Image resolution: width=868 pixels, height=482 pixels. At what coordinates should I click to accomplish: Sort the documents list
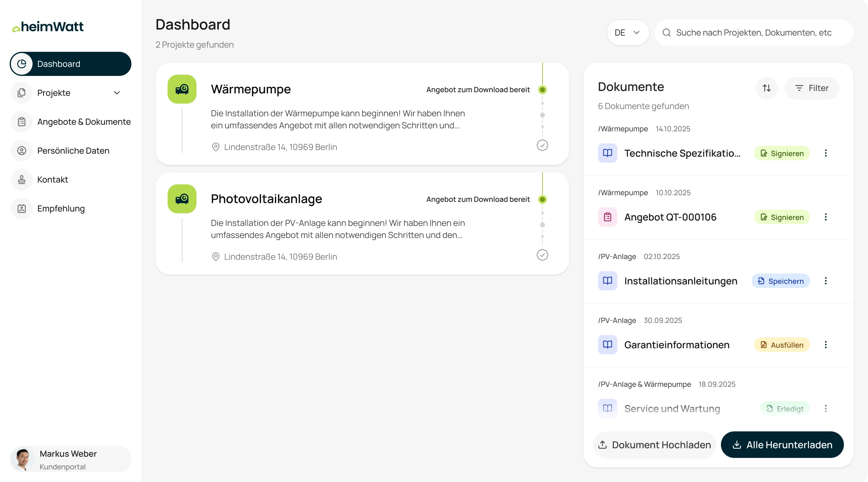click(766, 88)
